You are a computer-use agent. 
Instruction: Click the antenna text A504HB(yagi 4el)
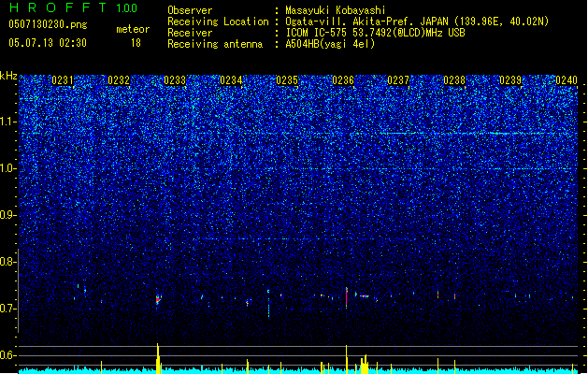pyautogui.click(x=330, y=44)
